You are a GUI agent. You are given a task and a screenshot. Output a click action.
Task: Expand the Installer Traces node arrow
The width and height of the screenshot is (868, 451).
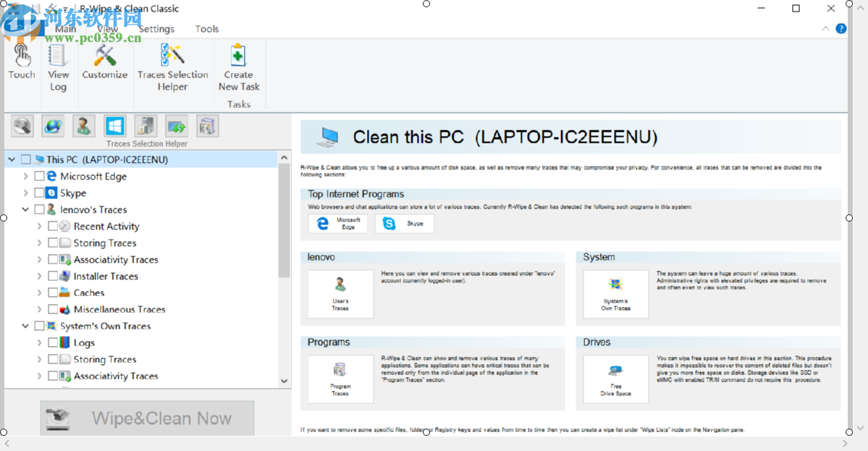(x=39, y=276)
